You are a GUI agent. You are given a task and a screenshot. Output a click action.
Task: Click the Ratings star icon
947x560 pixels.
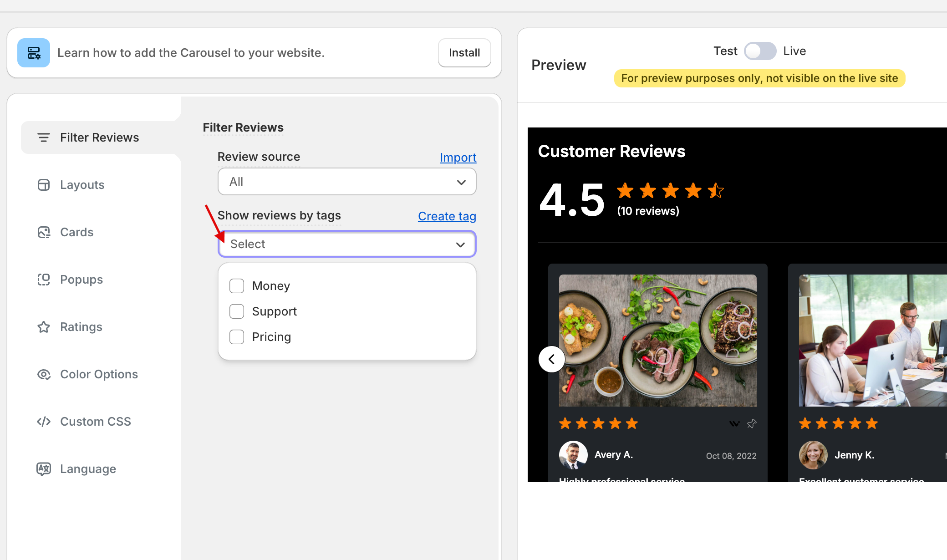coord(44,327)
